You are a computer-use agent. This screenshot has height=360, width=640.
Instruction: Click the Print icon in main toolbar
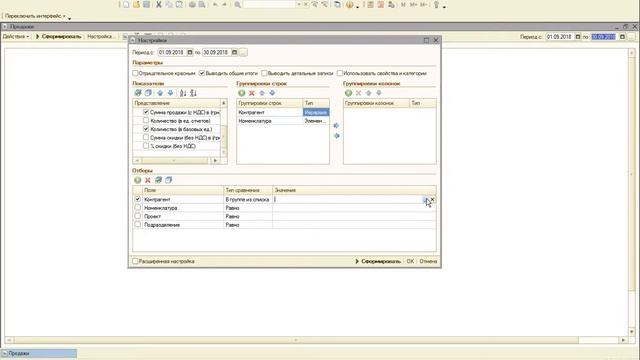[192, 4]
